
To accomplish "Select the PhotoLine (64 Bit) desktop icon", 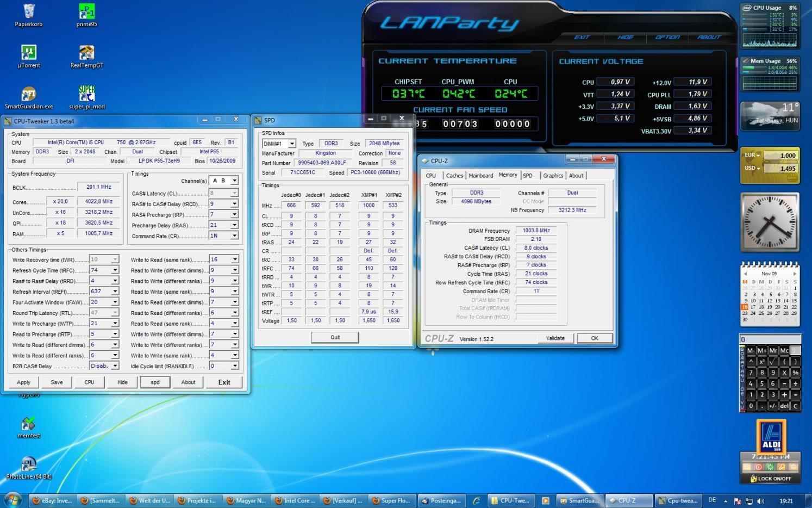I will [29, 468].
